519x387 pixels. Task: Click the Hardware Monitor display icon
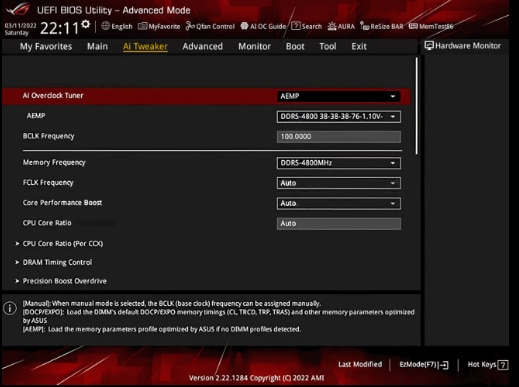click(x=429, y=46)
